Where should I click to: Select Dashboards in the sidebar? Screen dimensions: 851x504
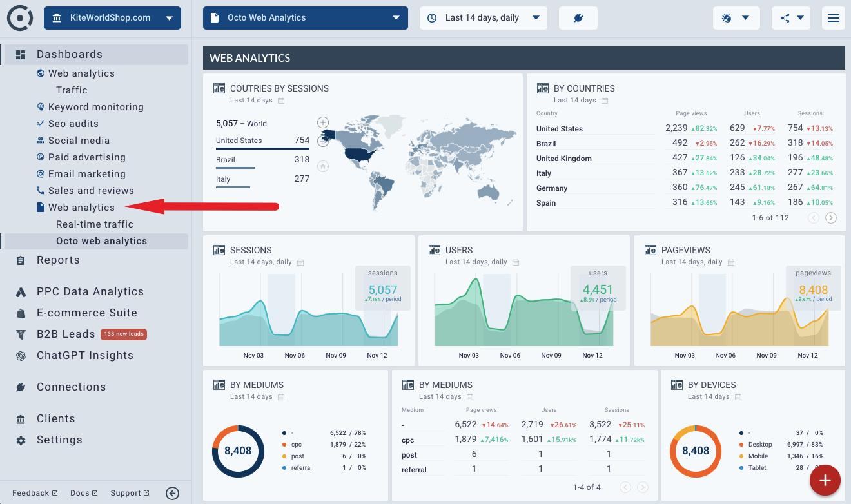click(97, 55)
